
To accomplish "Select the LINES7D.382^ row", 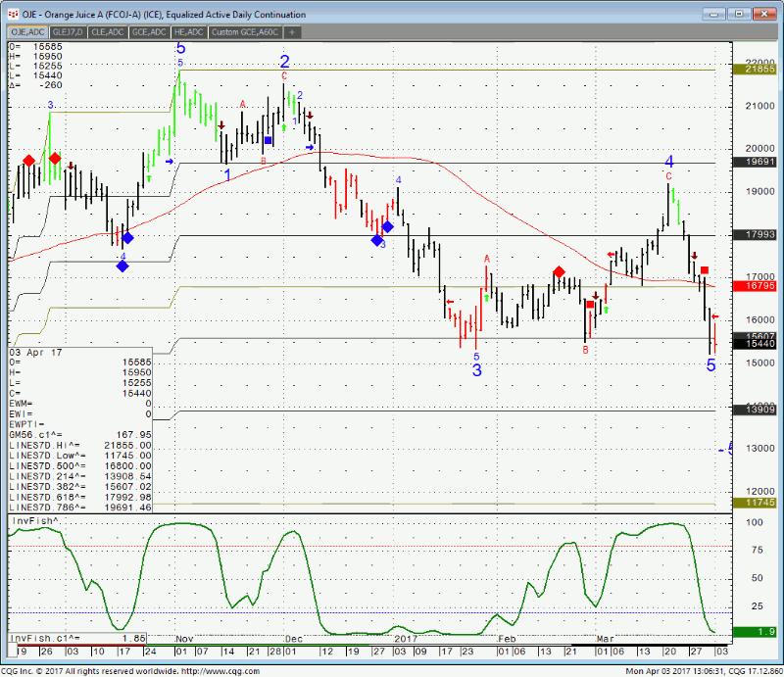I will pyautogui.click(x=80, y=487).
